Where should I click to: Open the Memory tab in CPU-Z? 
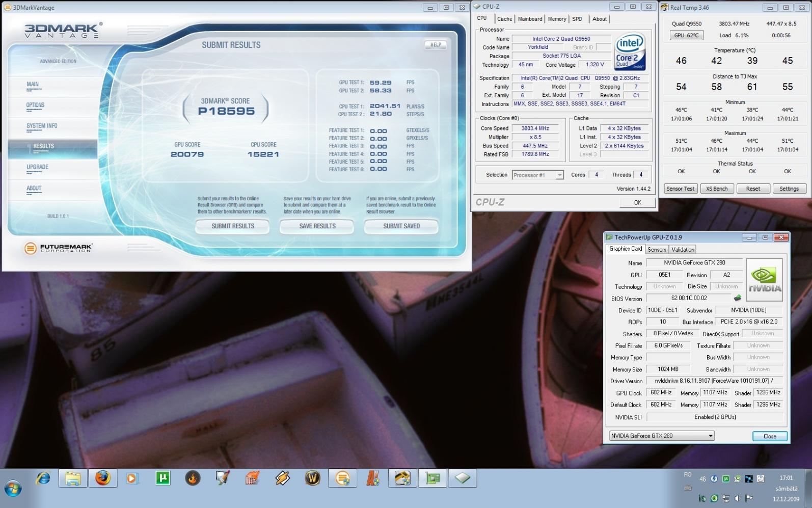[557, 19]
